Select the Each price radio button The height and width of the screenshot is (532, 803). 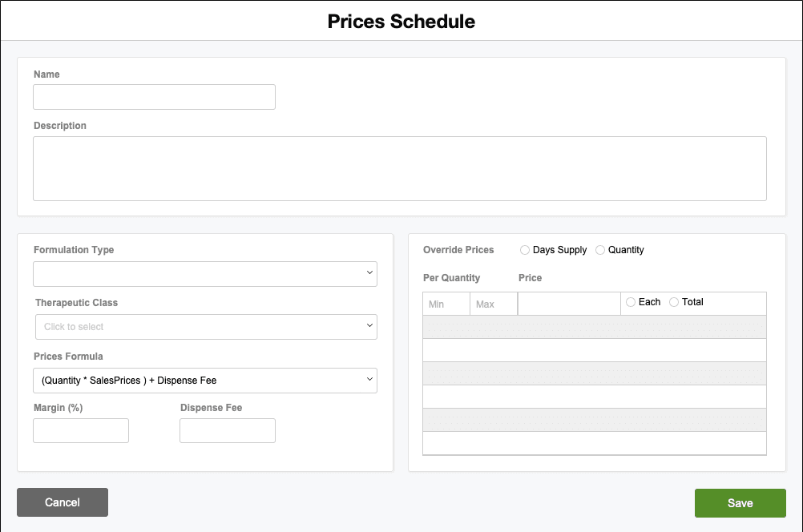click(x=631, y=302)
